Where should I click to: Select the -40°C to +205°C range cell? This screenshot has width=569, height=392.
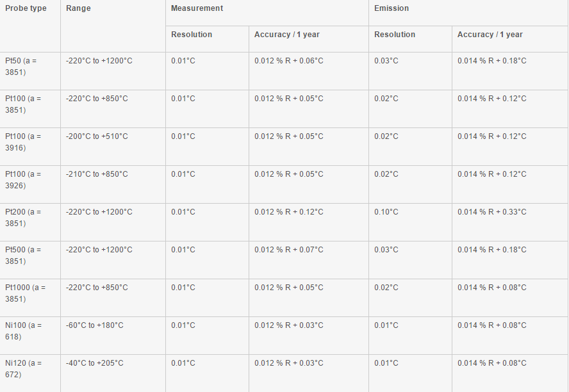pyautogui.click(x=95, y=363)
